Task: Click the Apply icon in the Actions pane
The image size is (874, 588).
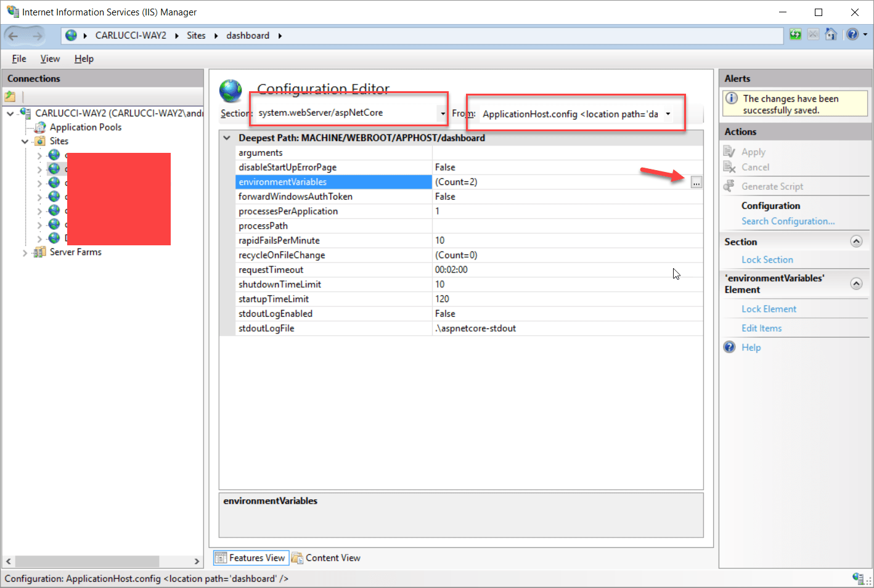Action: click(730, 152)
